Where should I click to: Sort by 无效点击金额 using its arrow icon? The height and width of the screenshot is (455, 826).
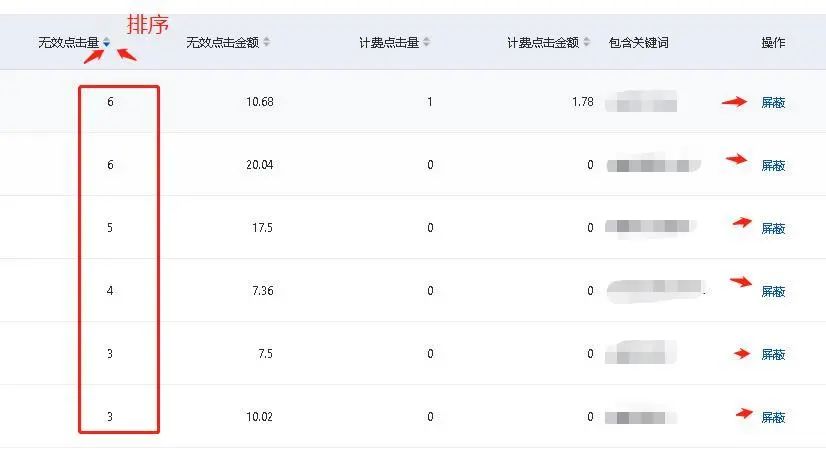coord(266,42)
